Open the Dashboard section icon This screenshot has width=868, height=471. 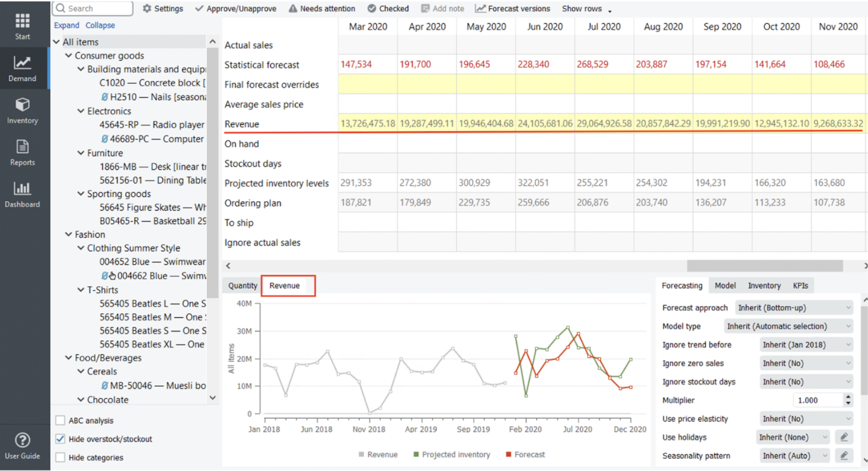22,194
